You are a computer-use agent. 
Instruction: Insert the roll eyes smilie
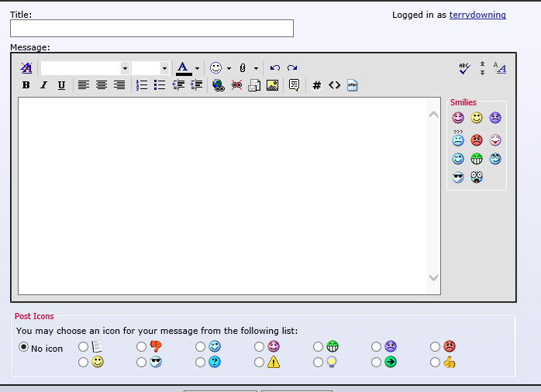(x=495, y=159)
